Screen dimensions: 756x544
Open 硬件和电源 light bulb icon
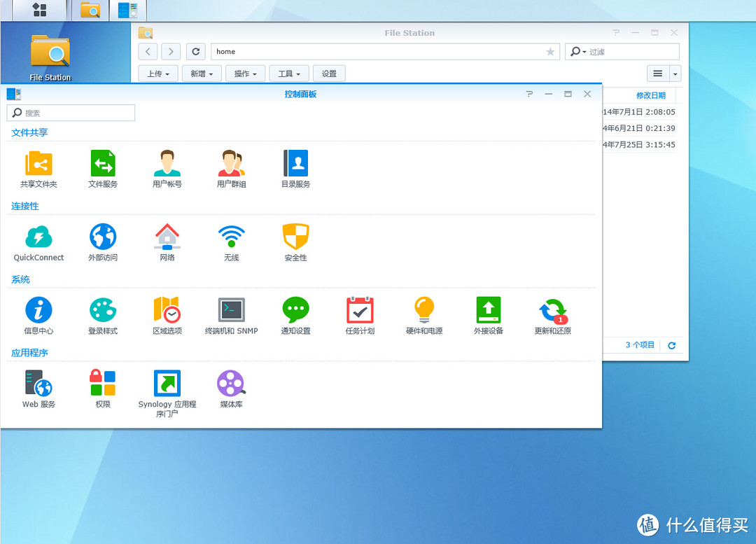click(x=424, y=315)
